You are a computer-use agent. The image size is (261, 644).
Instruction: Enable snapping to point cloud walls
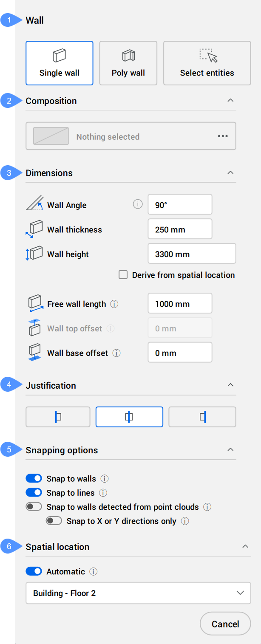(x=34, y=507)
